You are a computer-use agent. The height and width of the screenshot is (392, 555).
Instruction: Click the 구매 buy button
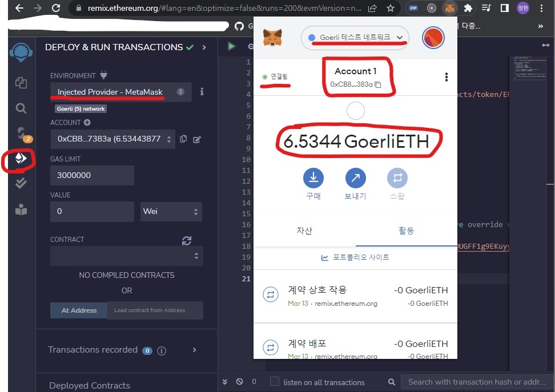(313, 184)
